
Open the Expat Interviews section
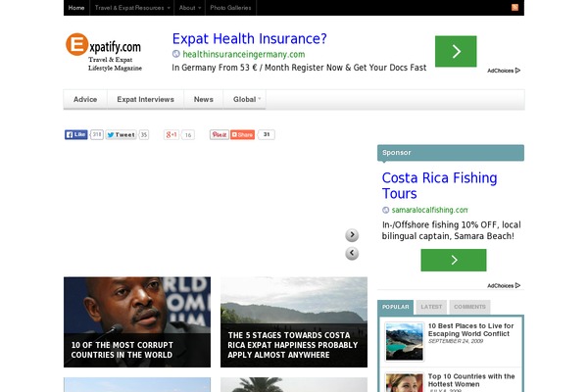click(x=145, y=99)
